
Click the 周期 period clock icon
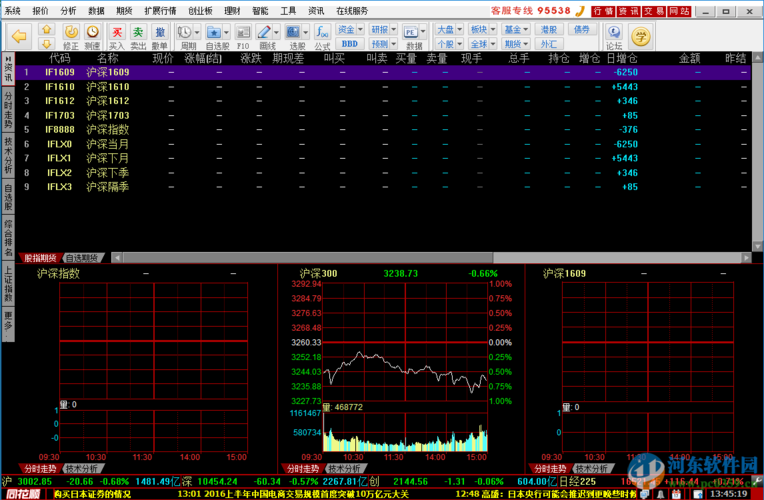click(x=184, y=32)
